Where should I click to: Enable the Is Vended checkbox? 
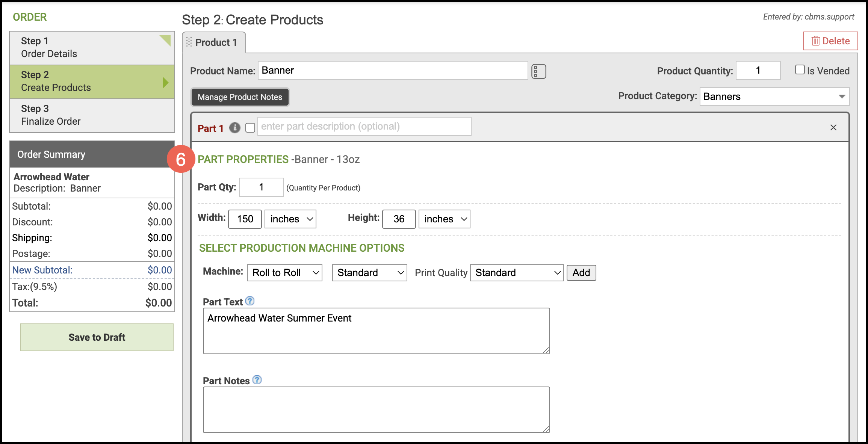point(800,70)
